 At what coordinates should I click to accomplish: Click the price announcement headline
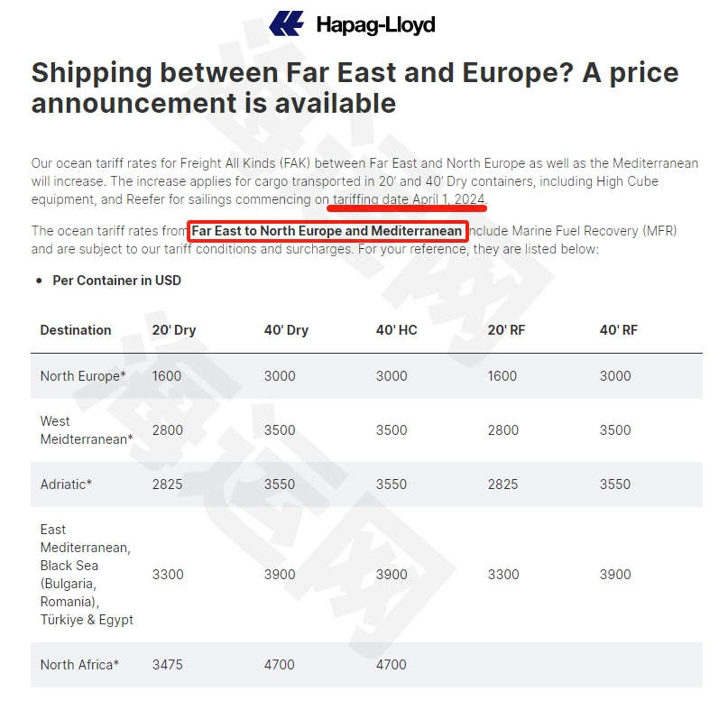(355, 88)
